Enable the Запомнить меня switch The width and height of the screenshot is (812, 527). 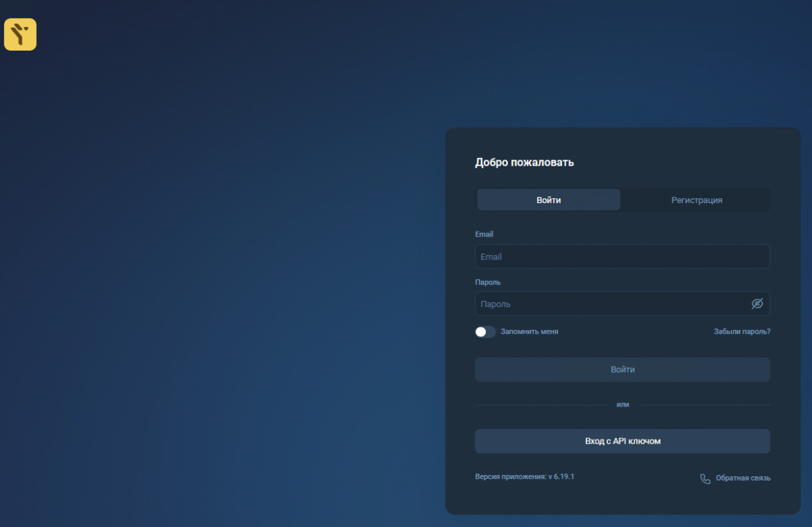(485, 331)
